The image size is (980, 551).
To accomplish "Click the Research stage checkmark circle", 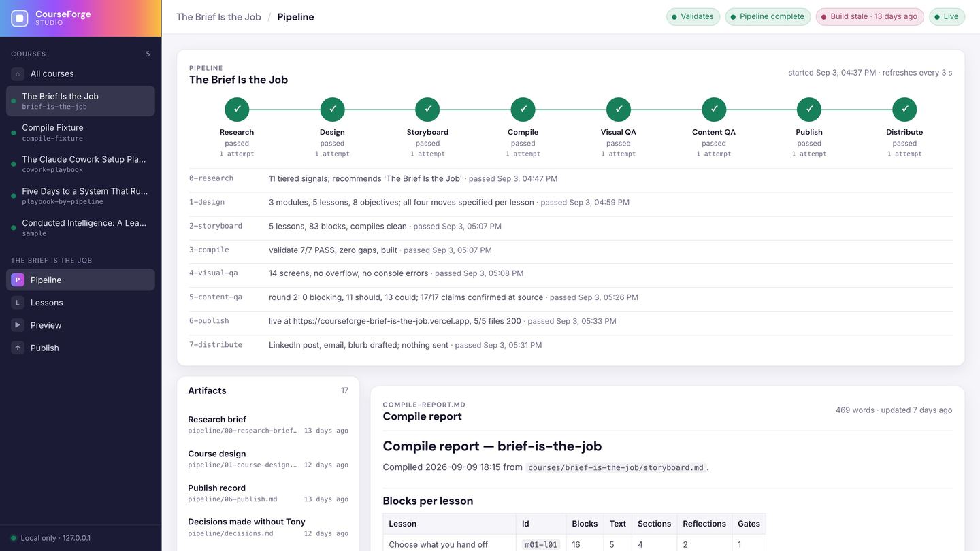I will pos(237,109).
